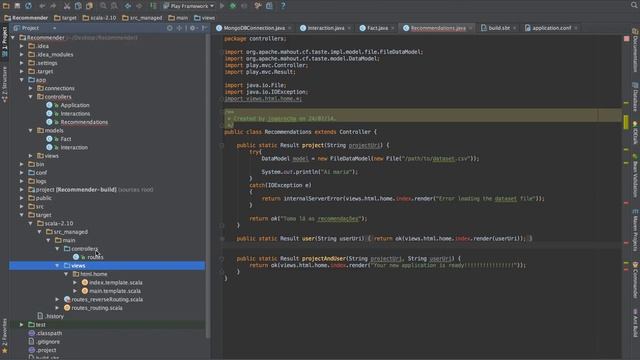Click the Make Project icon
Screen dimensions: 640x360
(153, 6)
